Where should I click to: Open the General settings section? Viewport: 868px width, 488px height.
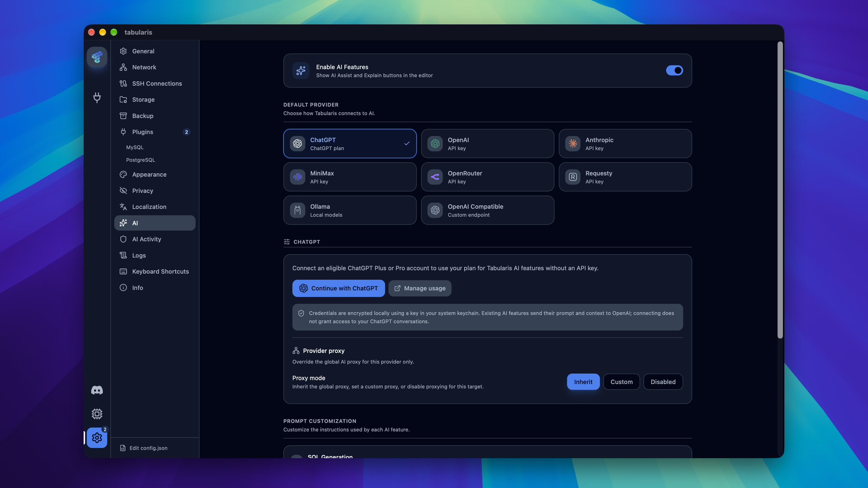click(155, 51)
